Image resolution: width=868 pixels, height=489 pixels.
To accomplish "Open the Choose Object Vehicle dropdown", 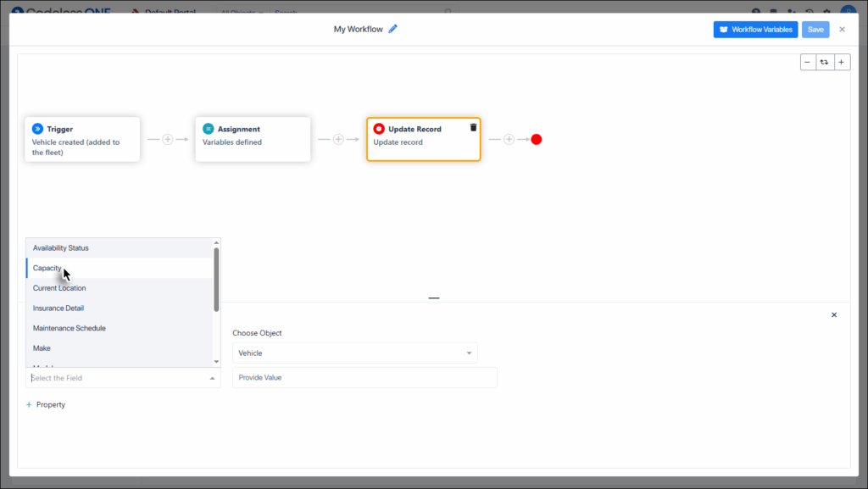I will point(355,353).
